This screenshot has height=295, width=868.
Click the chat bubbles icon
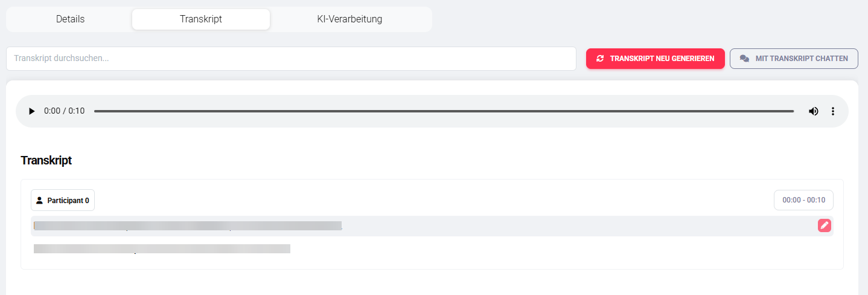pyautogui.click(x=744, y=59)
